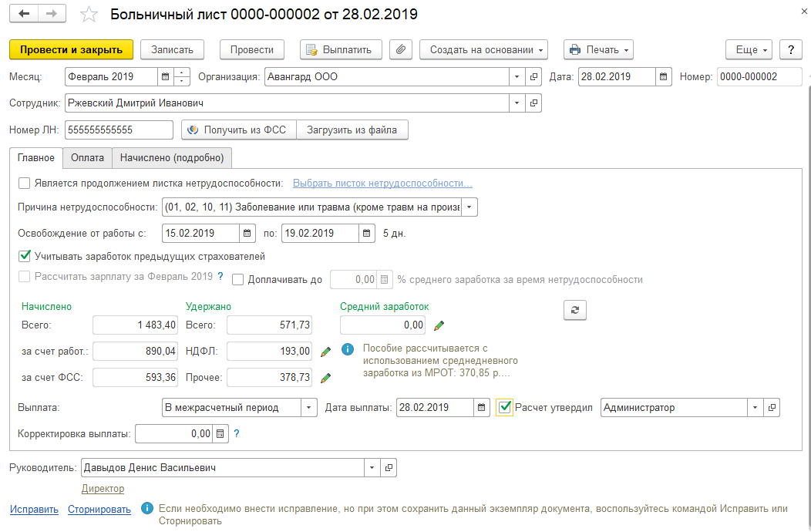Expand the Руководитель dropdown list
811x532 pixels.
372,468
